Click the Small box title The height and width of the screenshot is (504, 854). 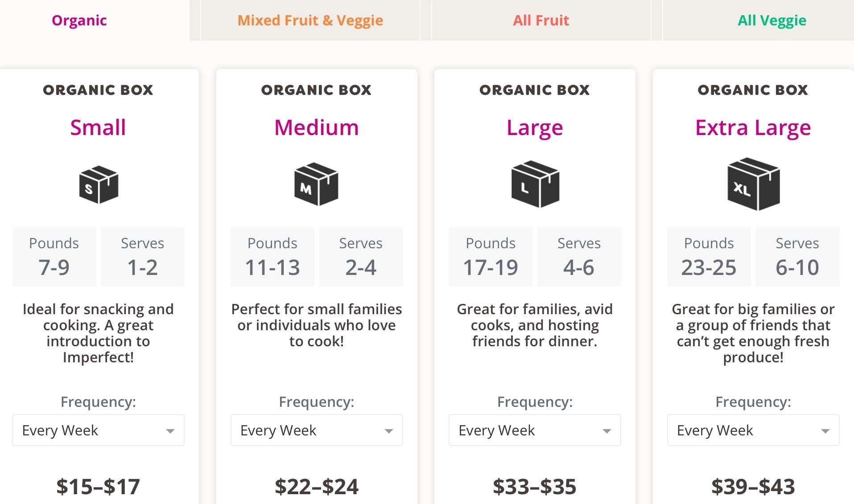[x=98, y=128]
